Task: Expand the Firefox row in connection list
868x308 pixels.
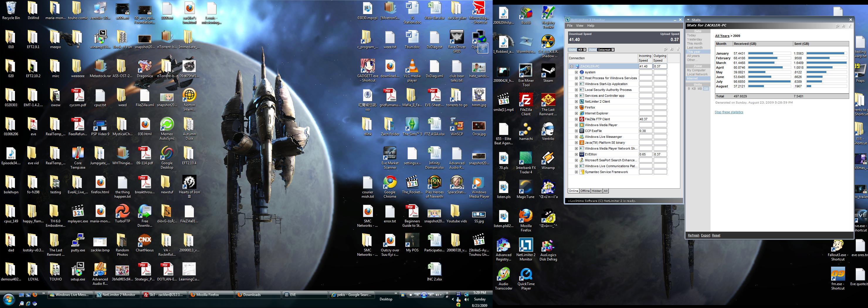Action: coord(576,107)
